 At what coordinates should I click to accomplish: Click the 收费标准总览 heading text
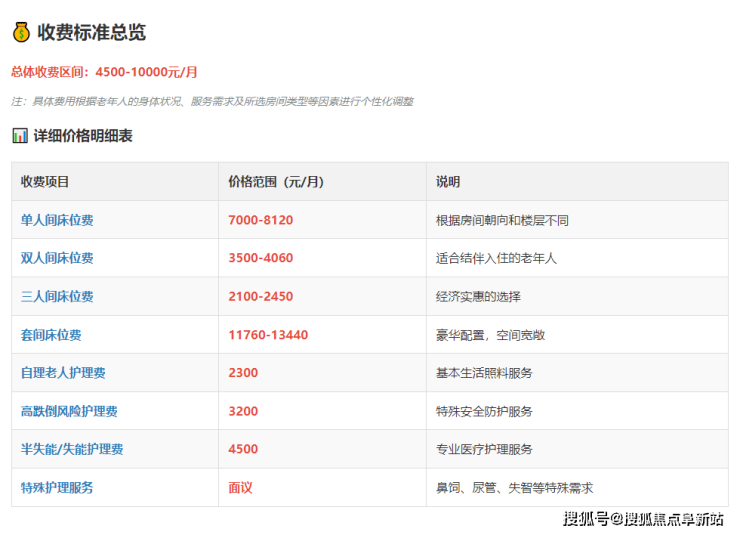coord(92,33)
